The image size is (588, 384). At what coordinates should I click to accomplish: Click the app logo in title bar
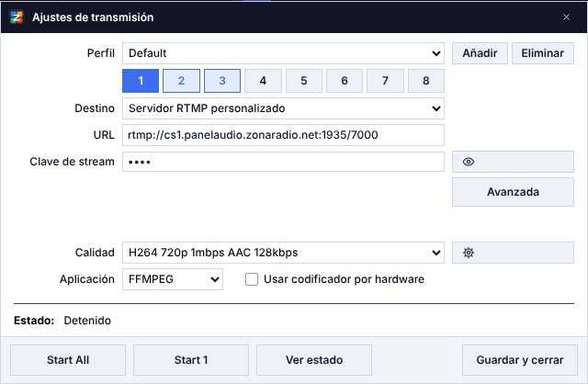point(17,17)
